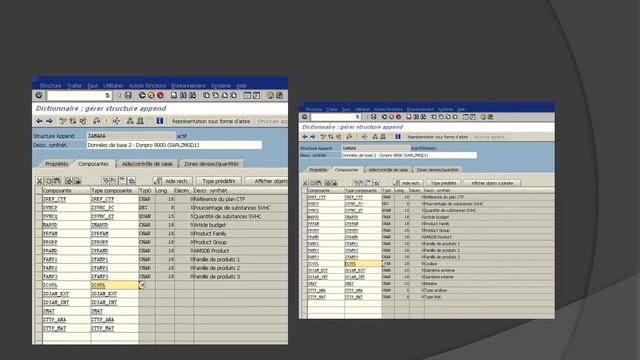Screen dimensions: 640x360
Task: Click the highlighted ZCOUL type cell in right window
Action: coord(362,264)
